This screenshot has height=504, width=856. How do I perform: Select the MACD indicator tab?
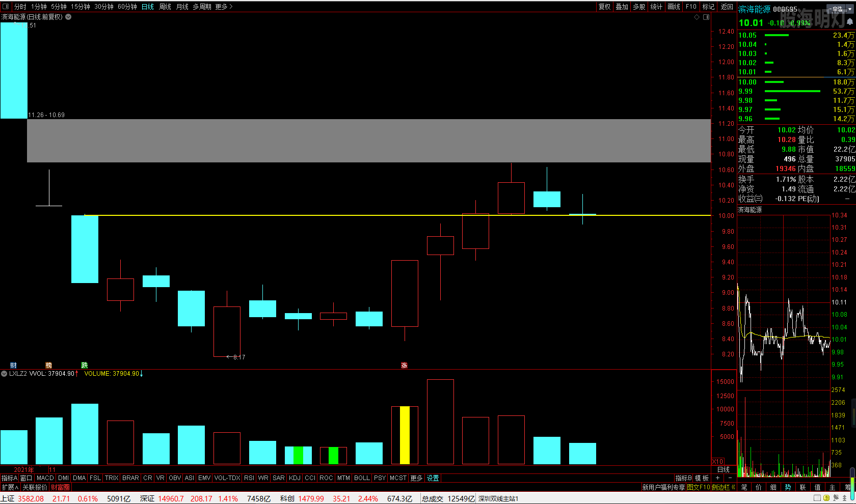[45, 478]
